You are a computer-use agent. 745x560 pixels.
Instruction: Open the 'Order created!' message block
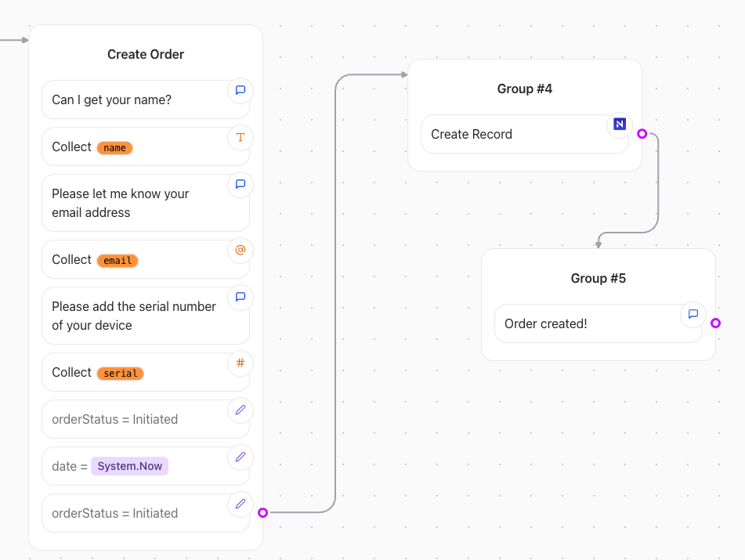click(599, 323)
